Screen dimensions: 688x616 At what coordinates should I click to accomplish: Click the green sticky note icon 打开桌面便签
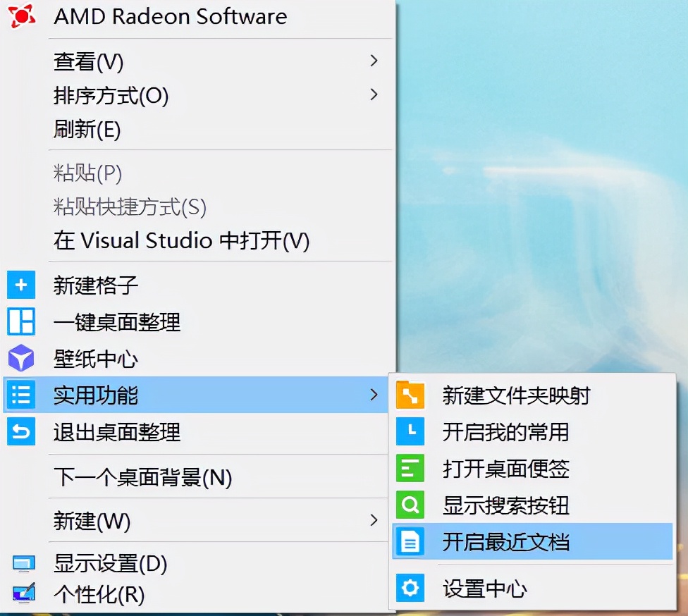(410, 468)
